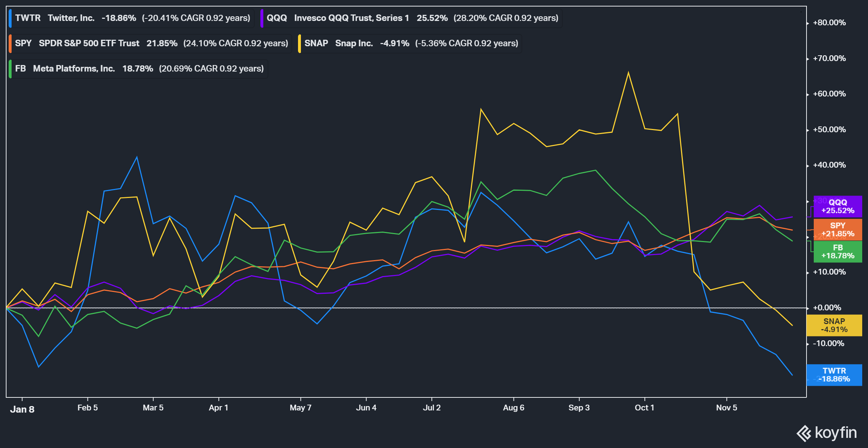The height and width of the screenshot is (448, 868).
Task: Click the koyfin logo
Action: (826, 433)
